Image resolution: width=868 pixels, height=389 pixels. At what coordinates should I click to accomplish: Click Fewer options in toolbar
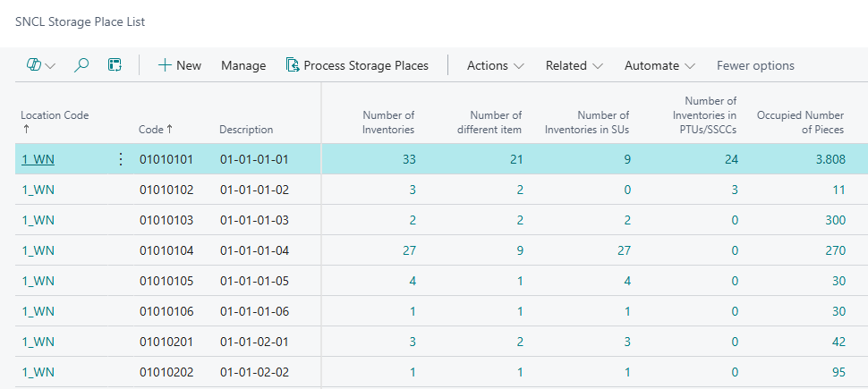coord(755,65)
